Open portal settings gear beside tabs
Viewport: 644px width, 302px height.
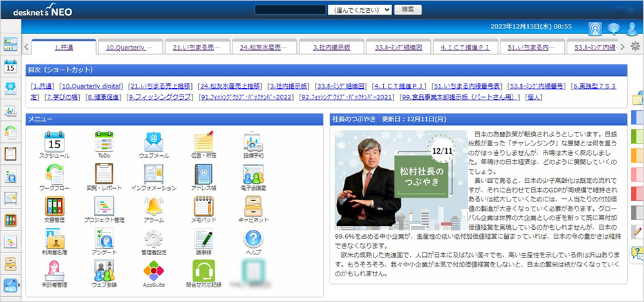pyautogui.click(x=635, y=46)
